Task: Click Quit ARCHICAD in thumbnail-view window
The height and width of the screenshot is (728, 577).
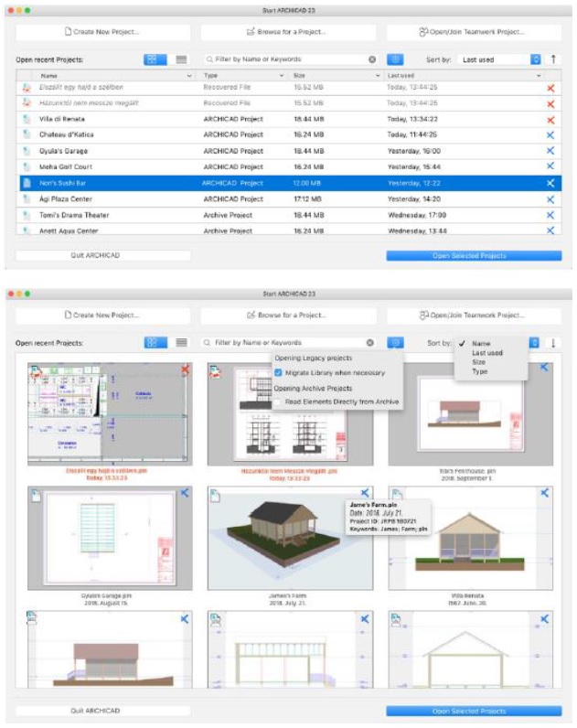Action: pyautogui.click(x=103, y=711)
